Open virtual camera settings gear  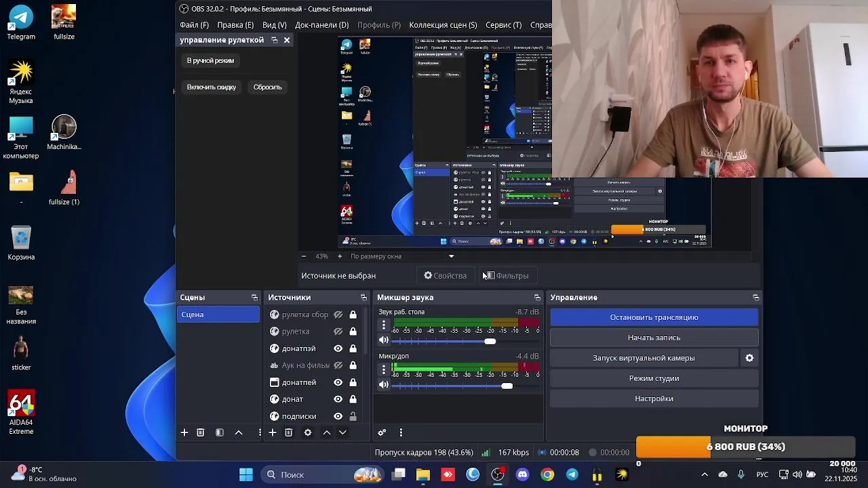tap(749, 358)
